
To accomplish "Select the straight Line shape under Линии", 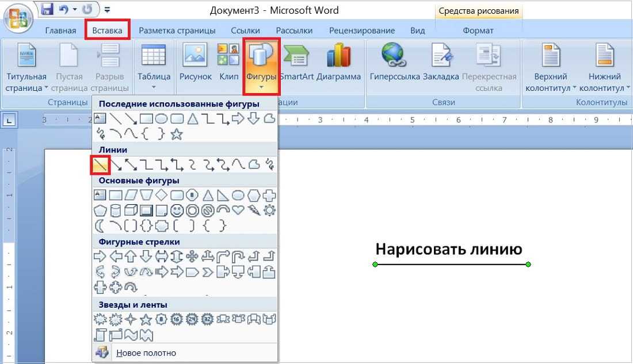I will coord(100,164).
